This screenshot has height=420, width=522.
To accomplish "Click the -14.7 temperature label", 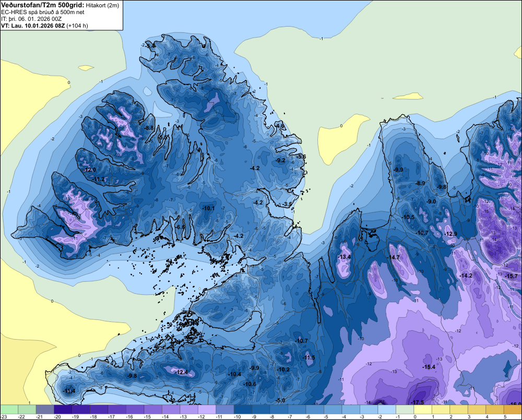I will [393, 257].
